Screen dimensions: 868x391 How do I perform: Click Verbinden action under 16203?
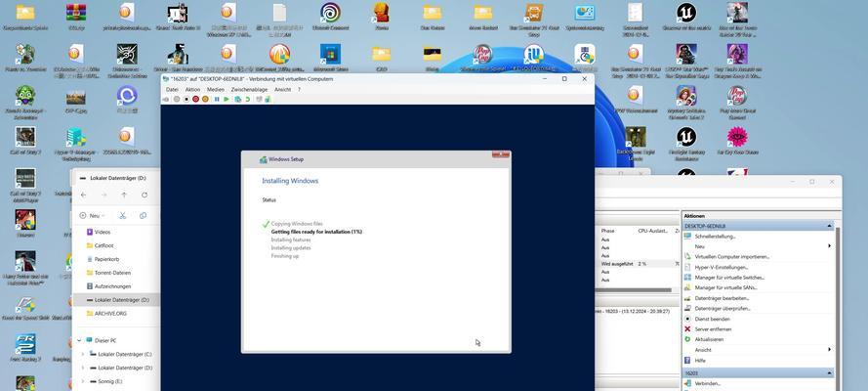pyautogui.click(x=708, y=383)
